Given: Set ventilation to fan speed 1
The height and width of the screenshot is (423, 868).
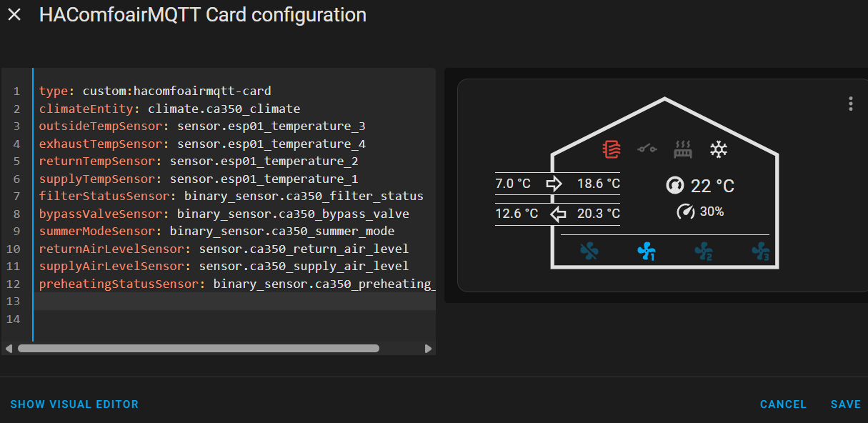Looking at the screenshot, I should coord(647,251).
